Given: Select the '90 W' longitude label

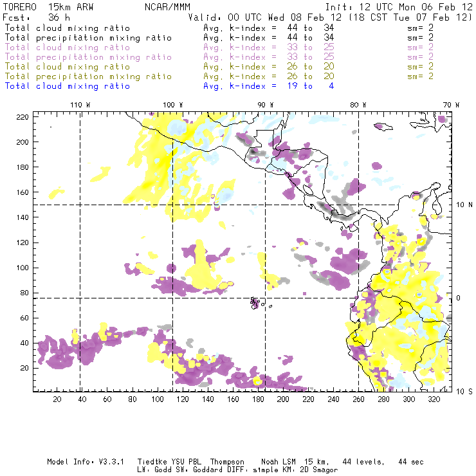Looking at the screenshot, I should (x=265, y=105).
